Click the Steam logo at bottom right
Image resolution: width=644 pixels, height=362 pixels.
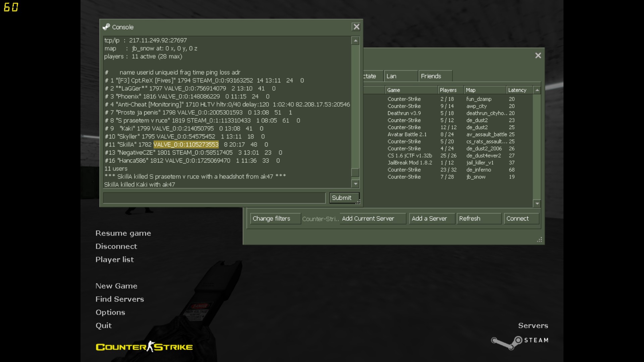coord(520,343)
